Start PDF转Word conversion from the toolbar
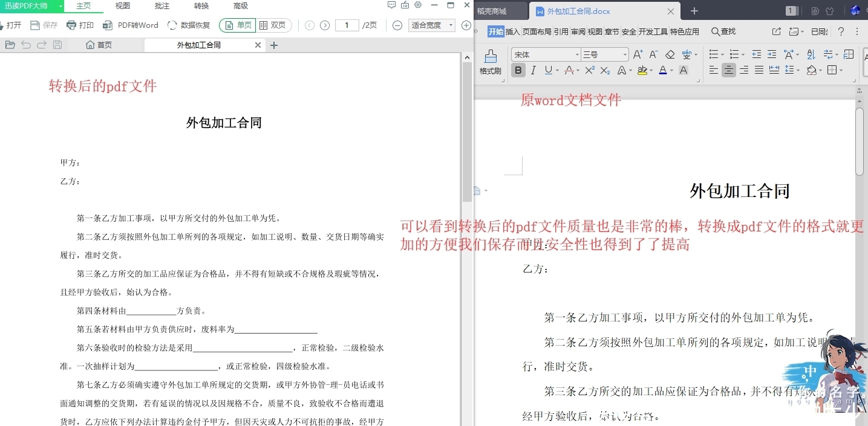 [137, 25]
